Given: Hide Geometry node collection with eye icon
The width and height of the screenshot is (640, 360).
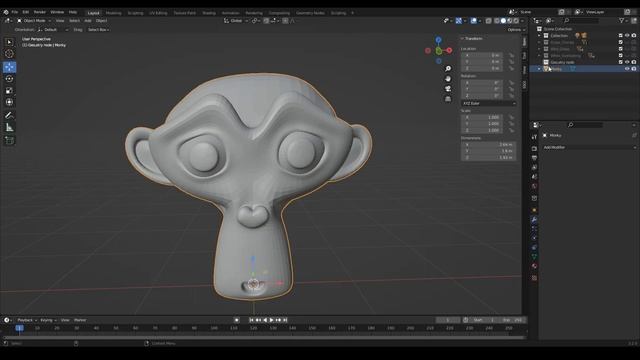Looking at the screenshot, I should 627,62.
